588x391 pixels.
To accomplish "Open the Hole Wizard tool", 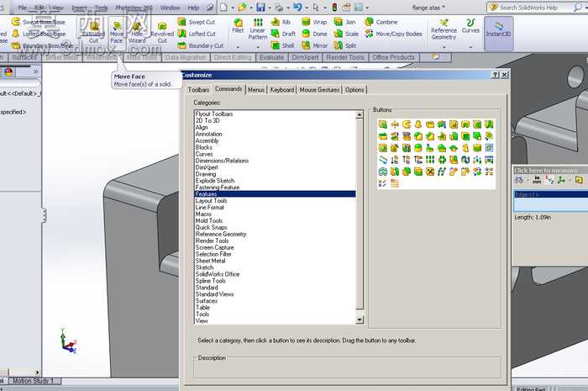I will (137, 32).
